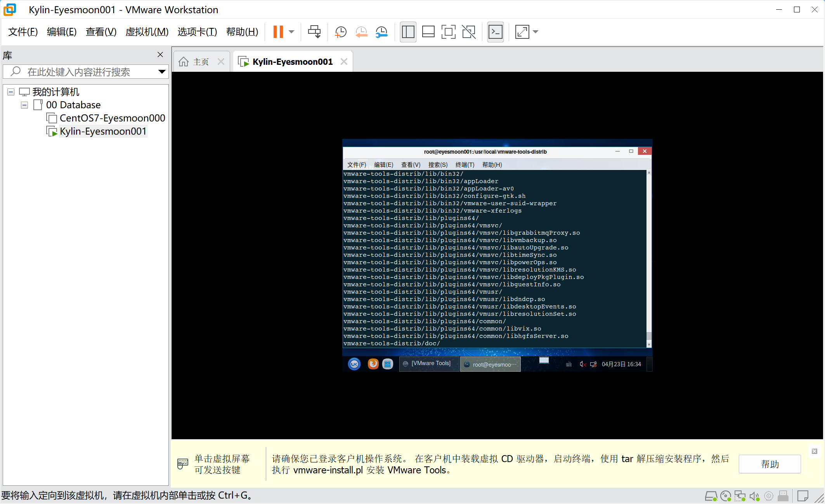Click the keyboard icon in guest tray
The height and width of the screenshot is (504, 825).
569,364
